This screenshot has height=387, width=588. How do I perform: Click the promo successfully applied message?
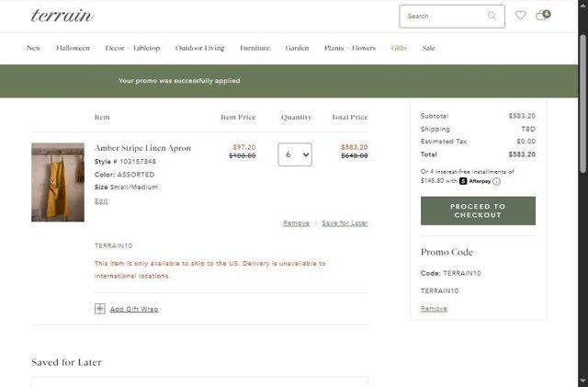coord(179,81)
